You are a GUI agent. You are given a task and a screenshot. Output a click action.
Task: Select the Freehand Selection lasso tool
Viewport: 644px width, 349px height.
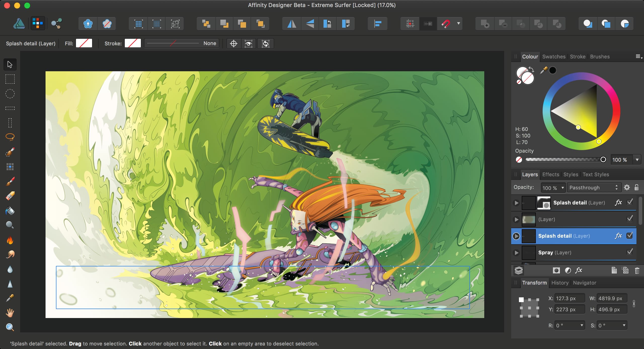(10, 137)
